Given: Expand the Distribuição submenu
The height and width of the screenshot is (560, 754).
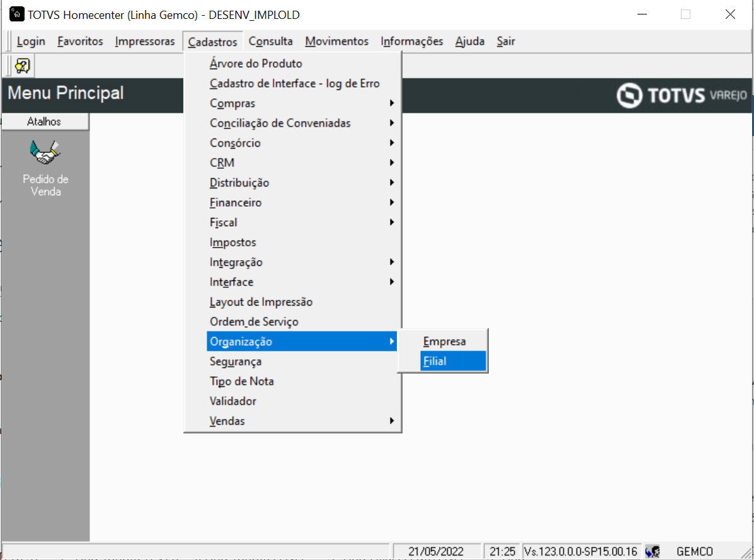Looking at the screenshot, I should point(302,183).
